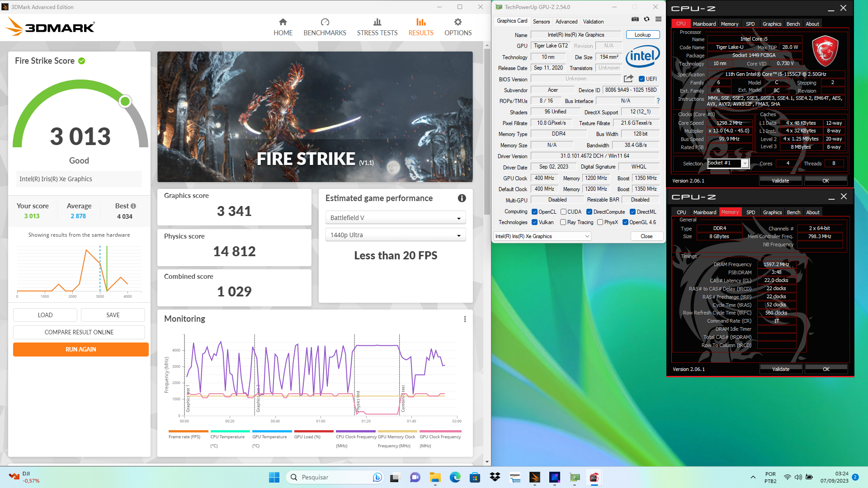Screen dimensions: 868x488
Task: Click the GPU-Z icon in the taskbar
Action: pyautogui.click(x=575, y=477)
